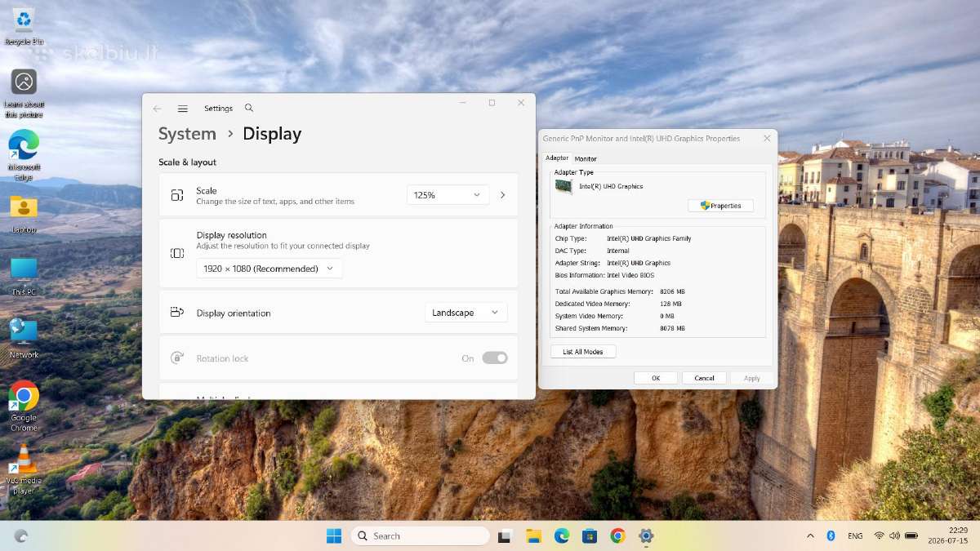The image size is (980, 551).
Task: Launch Microsoft Edge from the desktop
Action: point(24,153)
